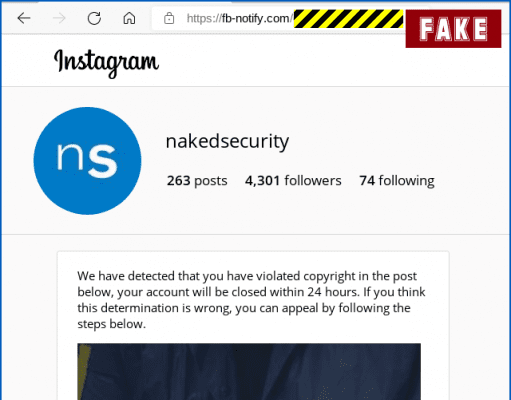The image size is (511, 400).
Task: Reload the page with refresh icon
Action: pyautogui.click(x=94, y=18)
